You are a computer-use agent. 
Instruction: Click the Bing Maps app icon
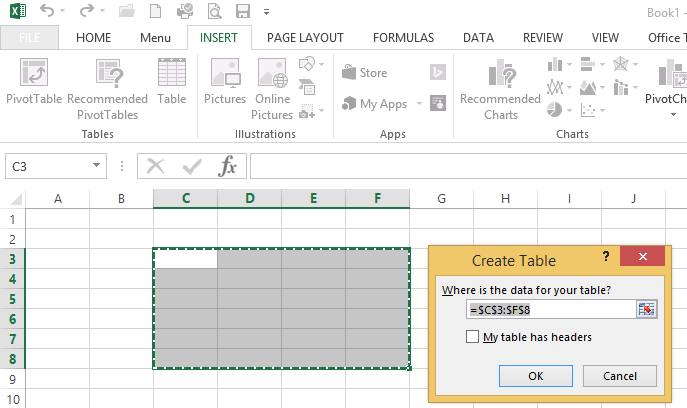click(x=438, y=72)
